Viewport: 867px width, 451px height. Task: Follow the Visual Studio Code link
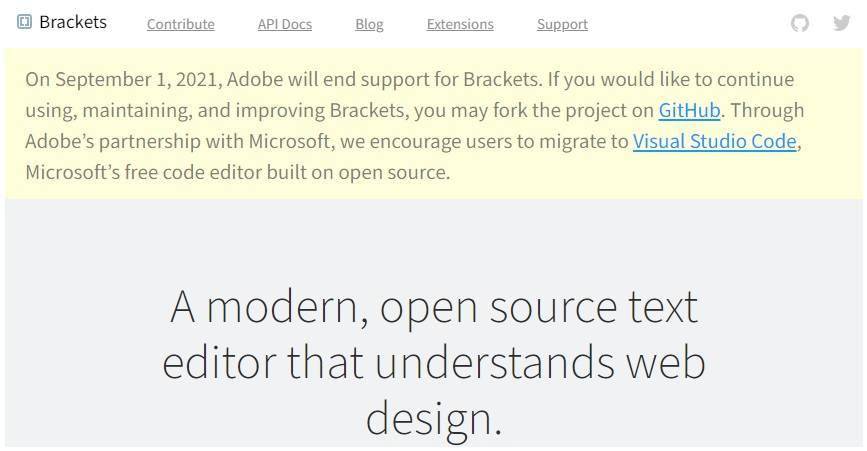pos(715,141)
